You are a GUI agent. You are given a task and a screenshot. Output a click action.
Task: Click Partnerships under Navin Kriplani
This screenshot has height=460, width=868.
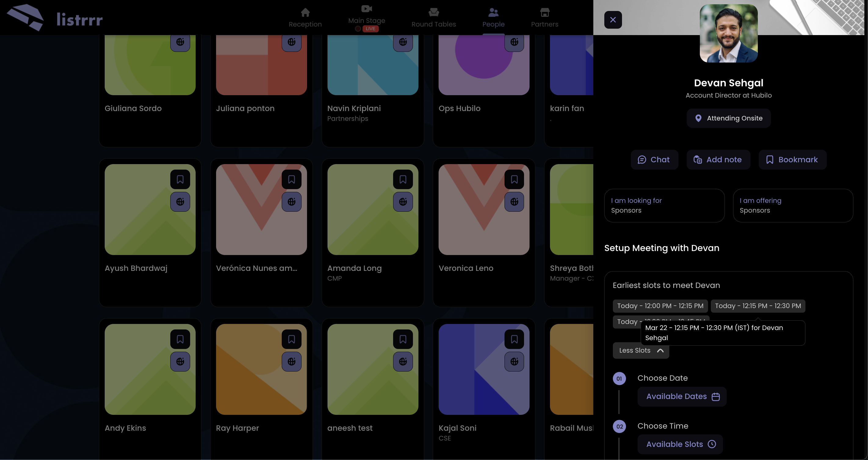pyautogui.click(x=348, y=119)
